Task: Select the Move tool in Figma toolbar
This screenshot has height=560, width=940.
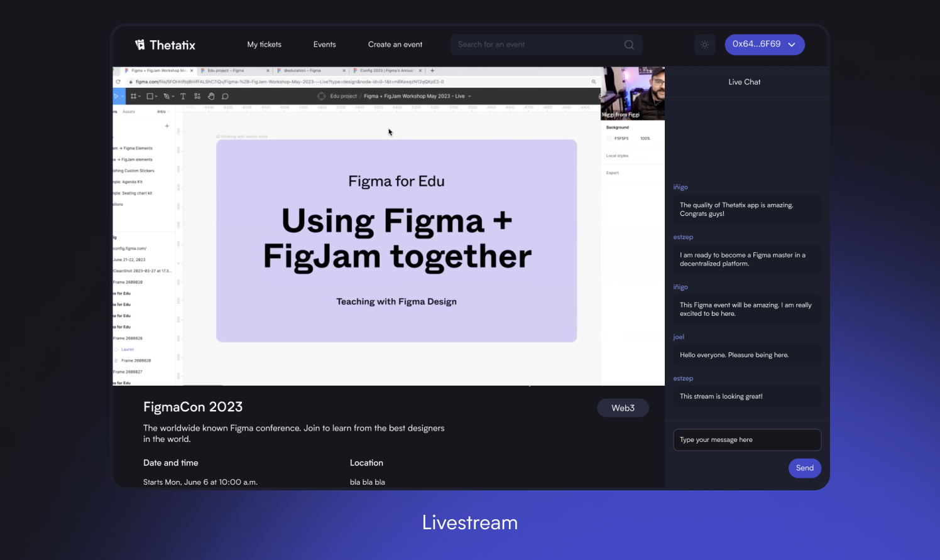Action: (116, 96)
